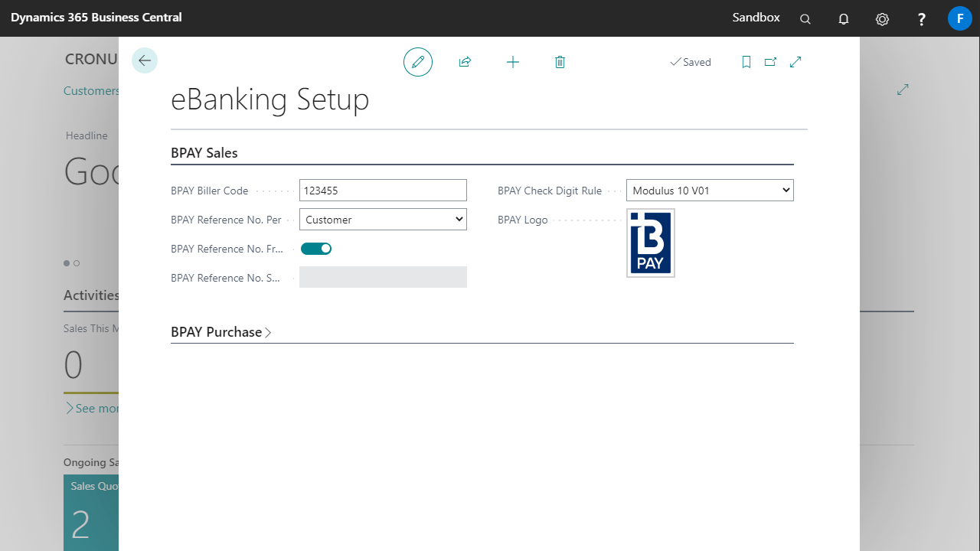The height and width of the screenshot is (551, 980).
Task: Select the disabled BPAY Reference No. S... field
Action: (383, 277)
